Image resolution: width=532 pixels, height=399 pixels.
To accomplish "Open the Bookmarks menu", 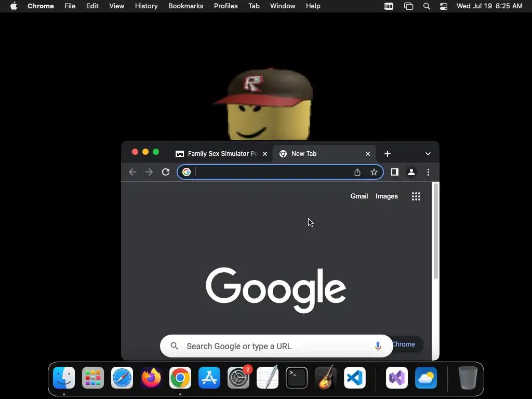I will click(x=185, y=6).
